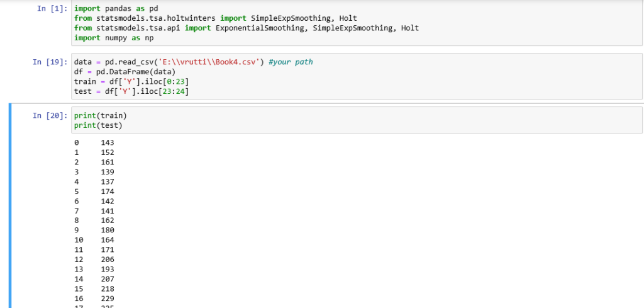Click the In [20] cell prompt

coord(50,115)
